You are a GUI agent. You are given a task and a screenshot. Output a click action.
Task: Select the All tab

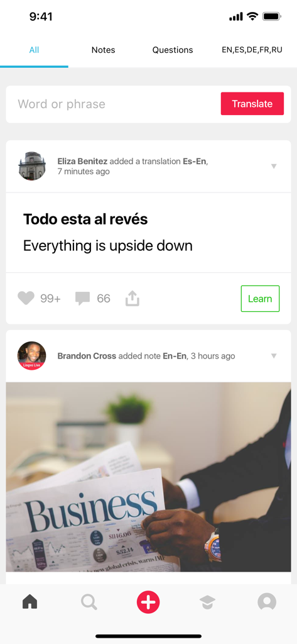[x=34, y=50]
